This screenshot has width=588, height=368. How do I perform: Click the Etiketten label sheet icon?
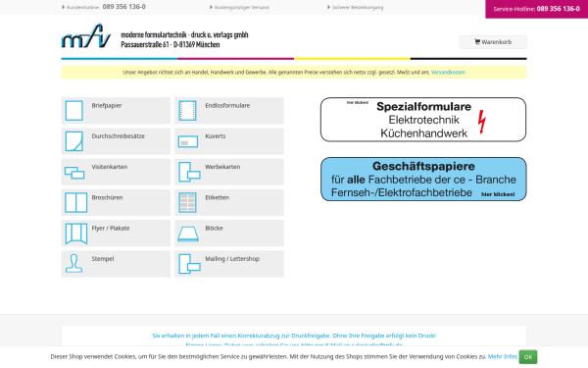pos(187,203)
